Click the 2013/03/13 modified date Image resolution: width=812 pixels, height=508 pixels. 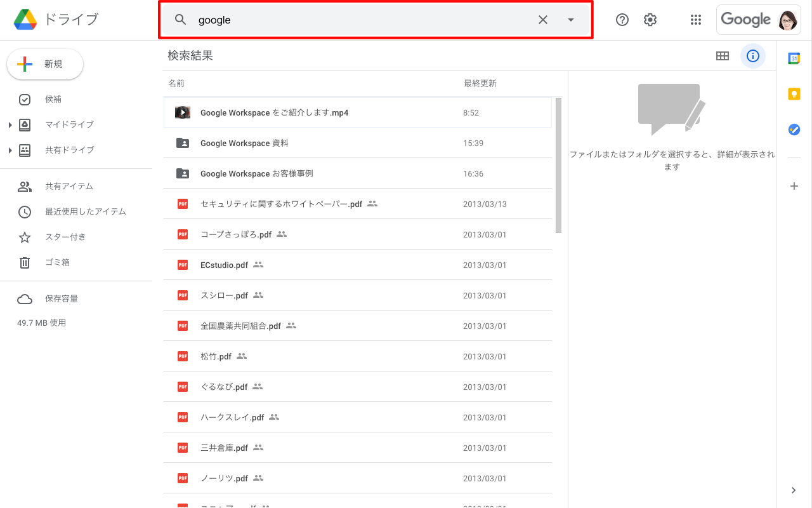485,204
